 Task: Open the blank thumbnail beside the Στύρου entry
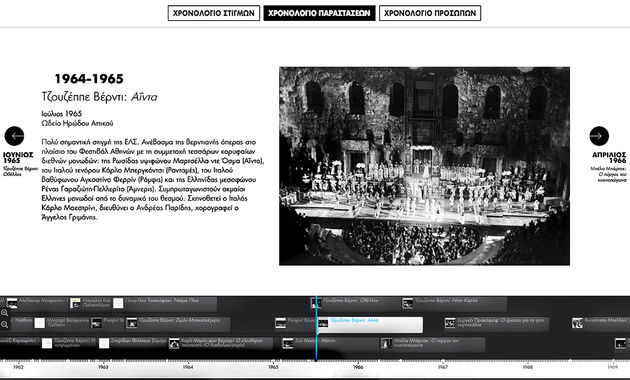coord(104,343)
